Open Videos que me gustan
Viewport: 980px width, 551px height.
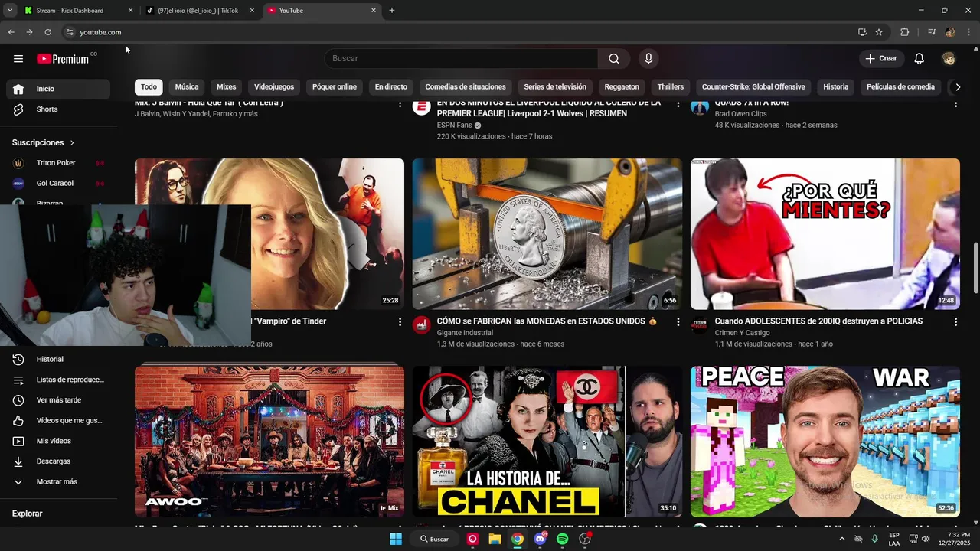[58, 421]
